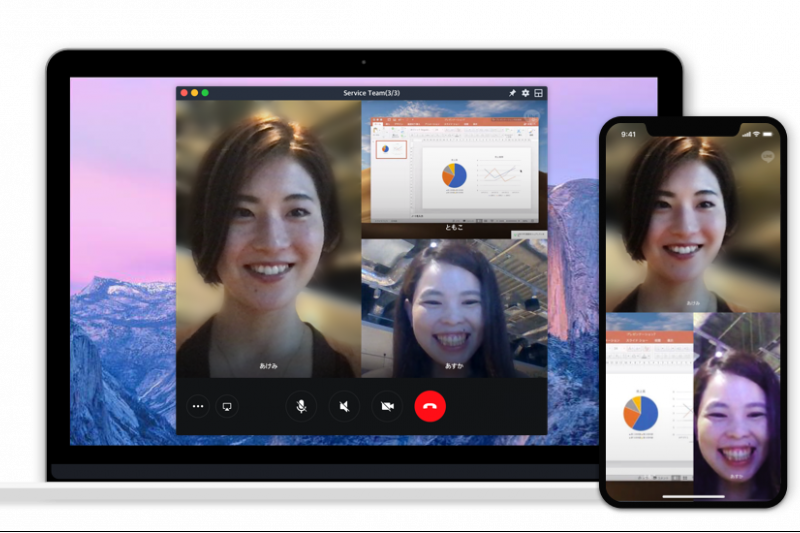Click the green fullscreen window button

[x=205, y=93]
